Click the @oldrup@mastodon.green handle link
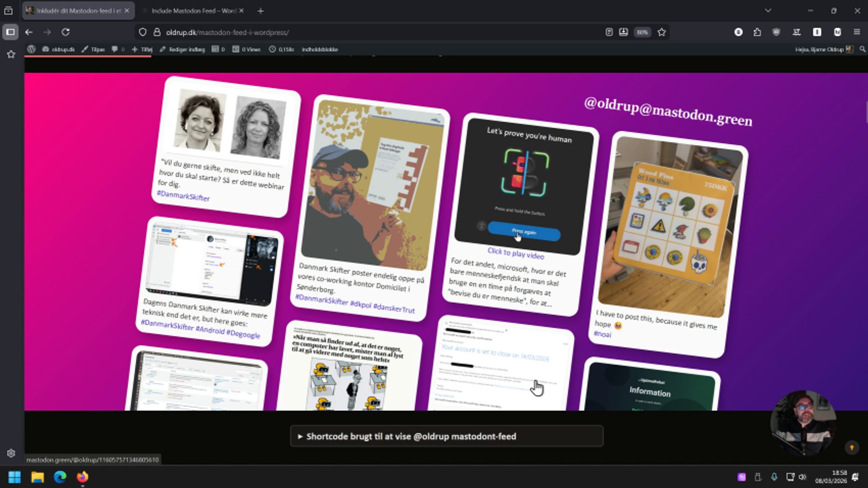The width and height of the screenshot is (868, 488). point(668,112)
